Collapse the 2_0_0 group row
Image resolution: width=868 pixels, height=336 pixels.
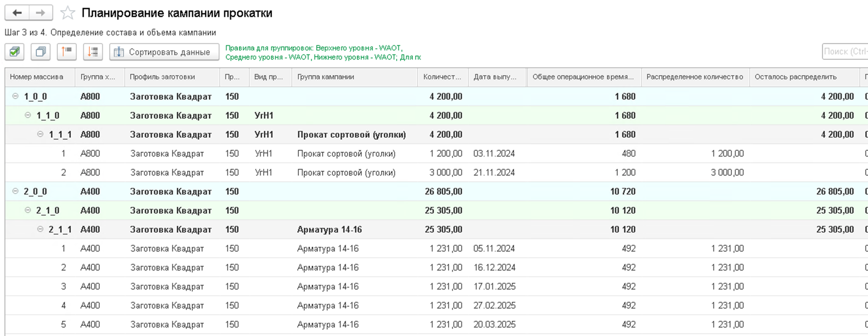[15, 191]
